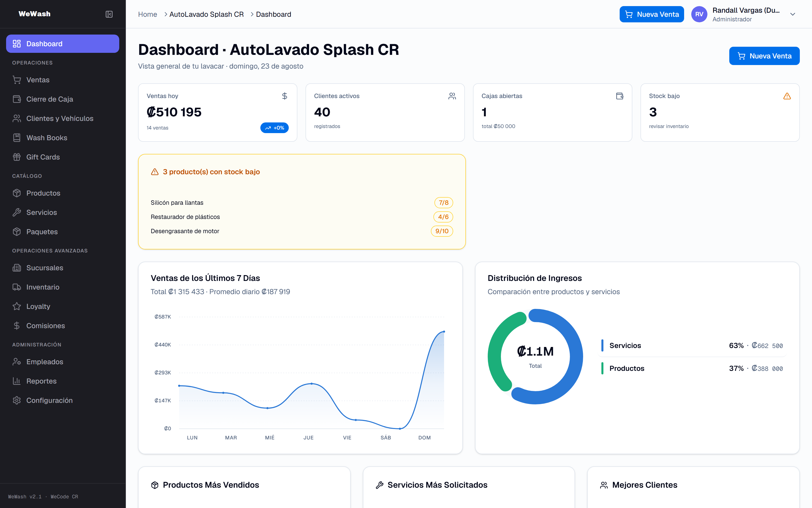Click the '37% · ₡388 000' Productos value
The height and width of the screenshot is (508, 812).
756,368
